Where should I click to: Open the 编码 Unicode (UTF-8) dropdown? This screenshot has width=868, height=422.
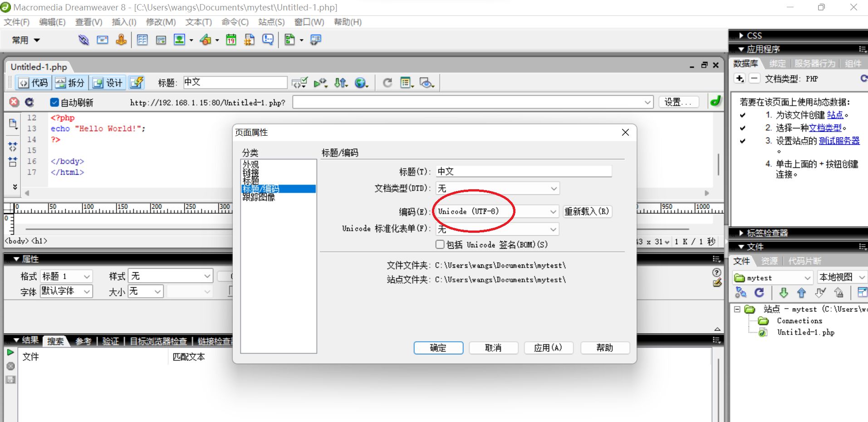497,211
